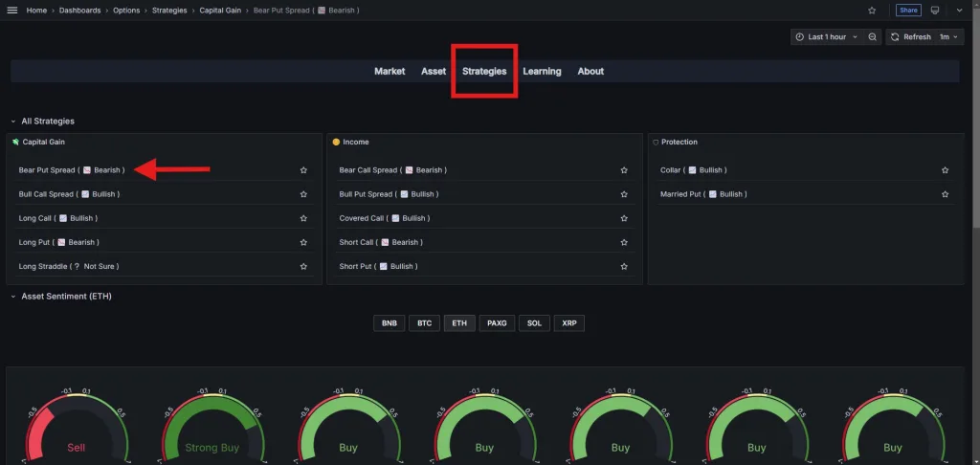Click the Strong Buy sentiment gauge
The height and width of the screenshot is (465, 980).
[212, 428]
